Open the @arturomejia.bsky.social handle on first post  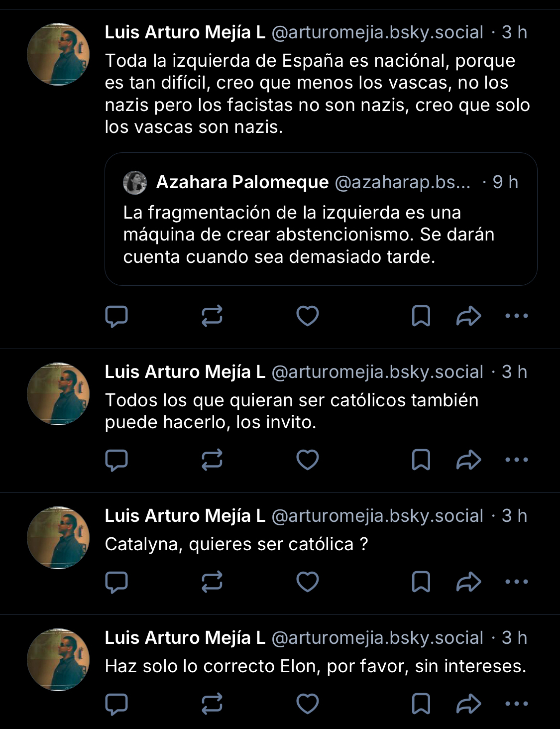[377, 32]
